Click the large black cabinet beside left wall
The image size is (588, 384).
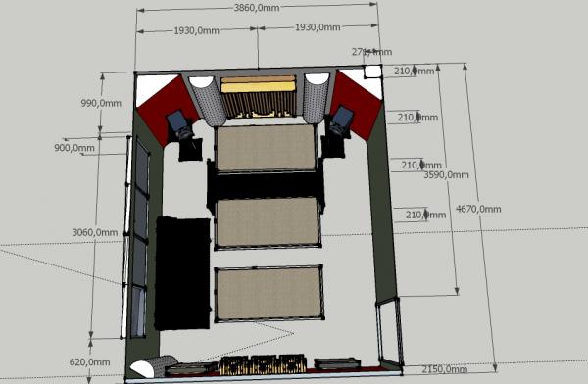click(183, 273)
